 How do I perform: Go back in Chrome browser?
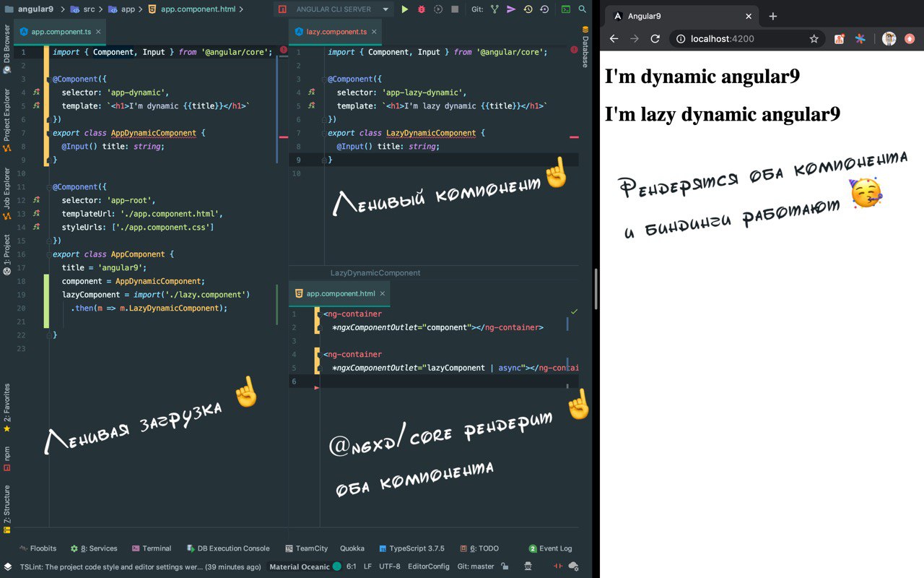[614, 39]
